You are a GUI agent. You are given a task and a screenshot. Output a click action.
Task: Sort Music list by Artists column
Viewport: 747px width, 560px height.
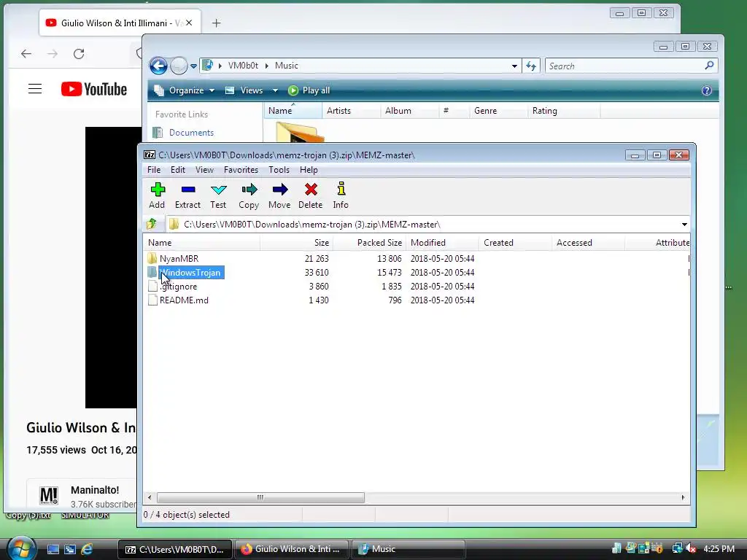pos(351,111)
